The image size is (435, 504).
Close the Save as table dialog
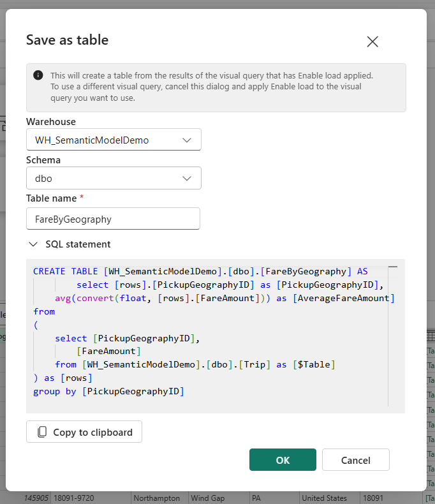(372, 41)
